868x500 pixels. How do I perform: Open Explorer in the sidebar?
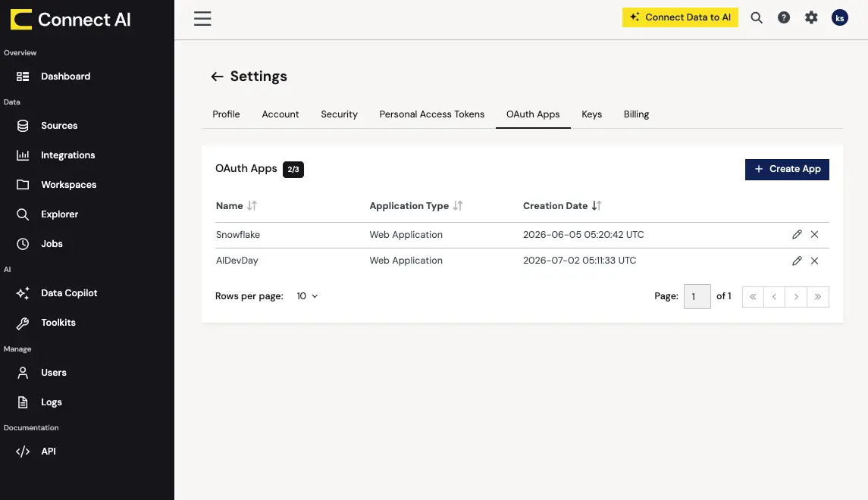(59, 214)
